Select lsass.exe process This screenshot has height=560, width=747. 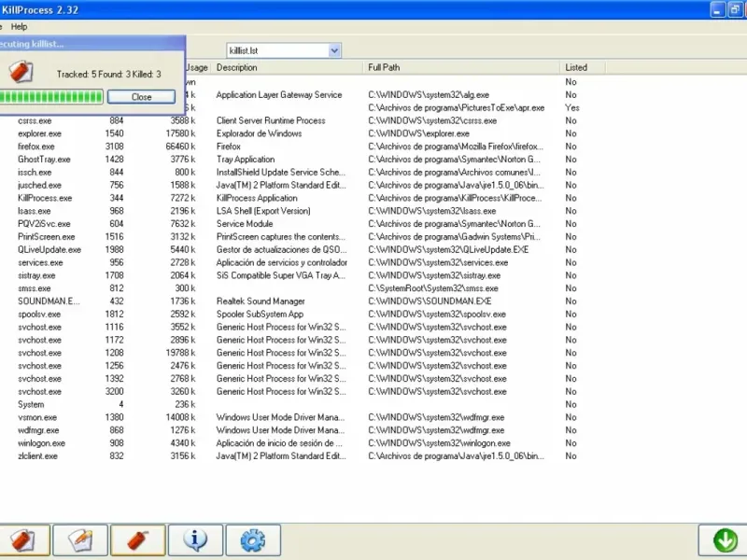pos(34,211)
